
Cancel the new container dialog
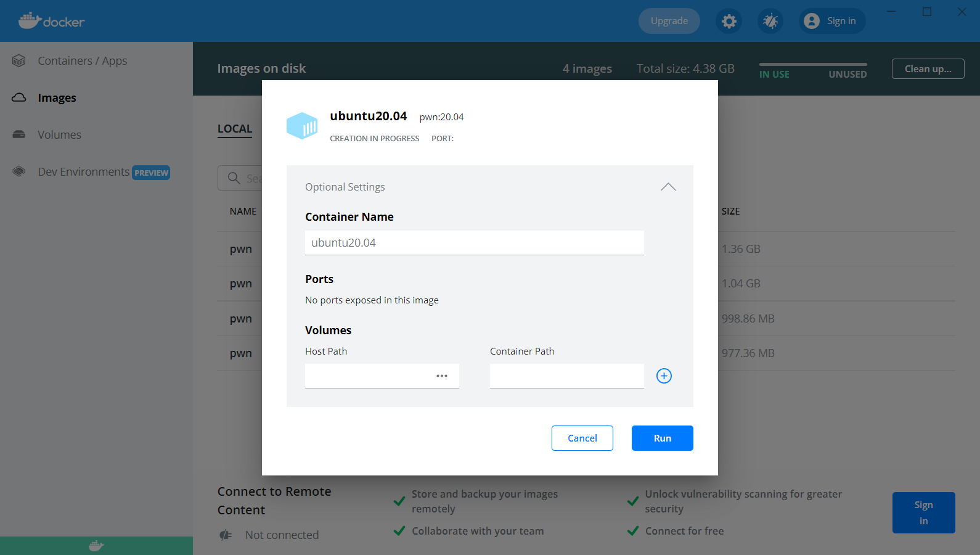click(x=582, y=438)
